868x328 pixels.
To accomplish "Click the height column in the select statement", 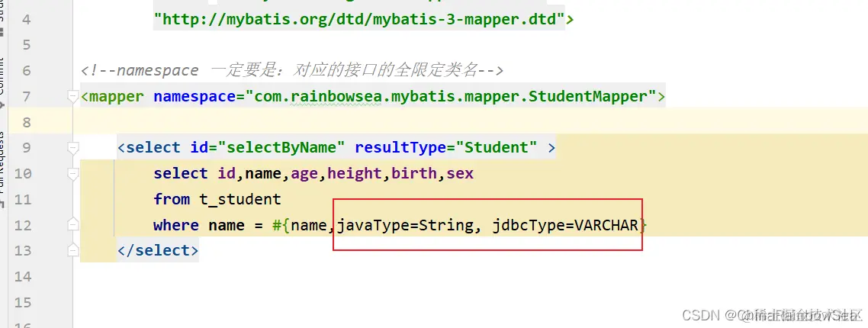I will pyautogui.click(x=354, y=174).
